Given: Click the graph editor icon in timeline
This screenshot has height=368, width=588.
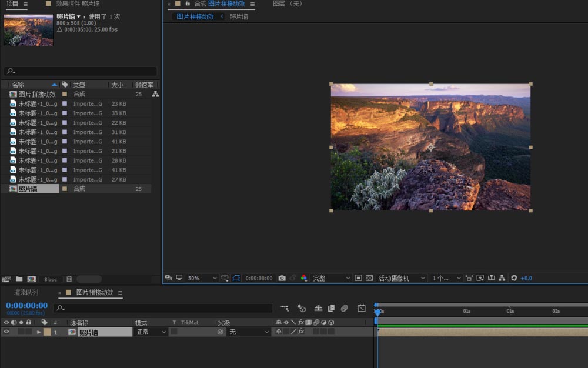Looking at the screenshot, I should pyautogui.click(x=362, y=308).
